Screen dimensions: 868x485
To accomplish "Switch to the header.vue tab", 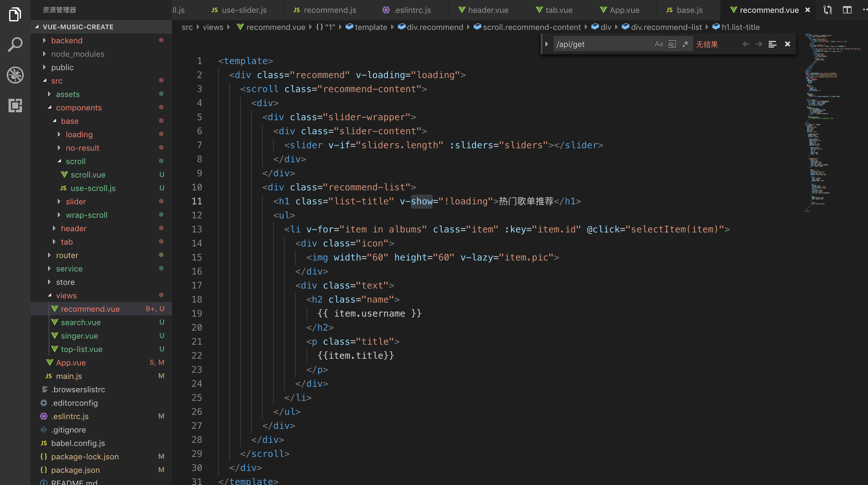I will click(x=488, y=10).
